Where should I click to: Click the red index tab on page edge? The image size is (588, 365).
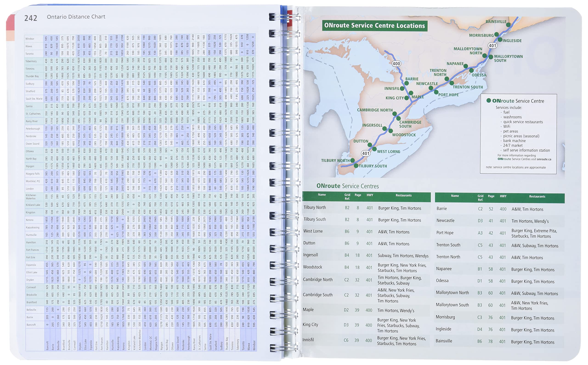11,23
